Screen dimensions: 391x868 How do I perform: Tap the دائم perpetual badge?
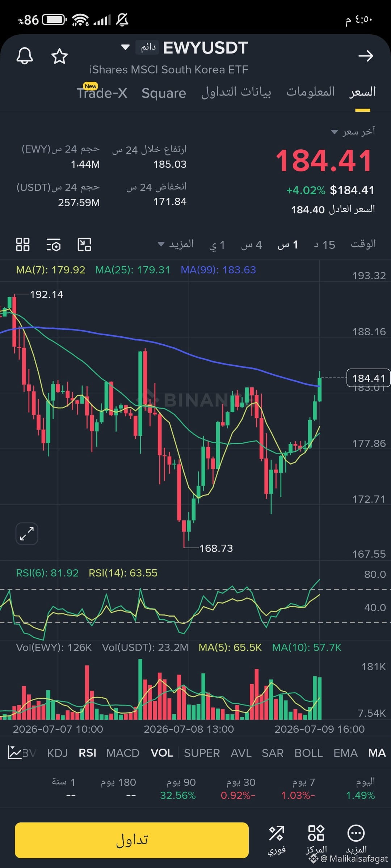tap(148, 47)
